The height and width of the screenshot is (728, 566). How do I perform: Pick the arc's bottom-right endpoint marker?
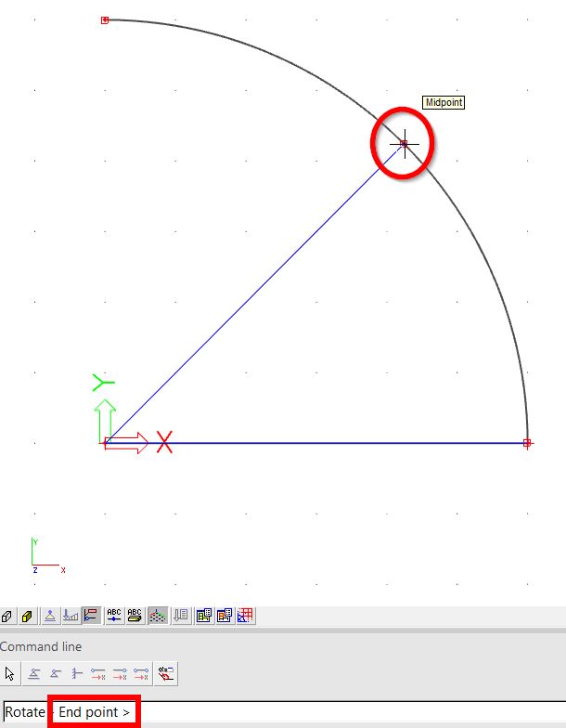point(527,442)
